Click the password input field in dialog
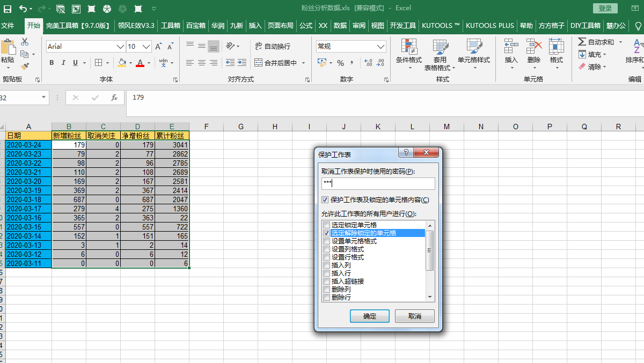 pos(378,183)
